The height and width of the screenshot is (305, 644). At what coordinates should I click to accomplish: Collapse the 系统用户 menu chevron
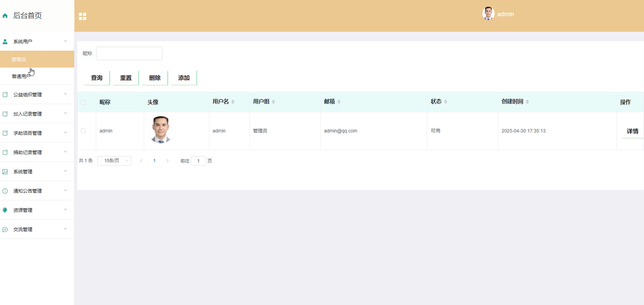point(65,41)
